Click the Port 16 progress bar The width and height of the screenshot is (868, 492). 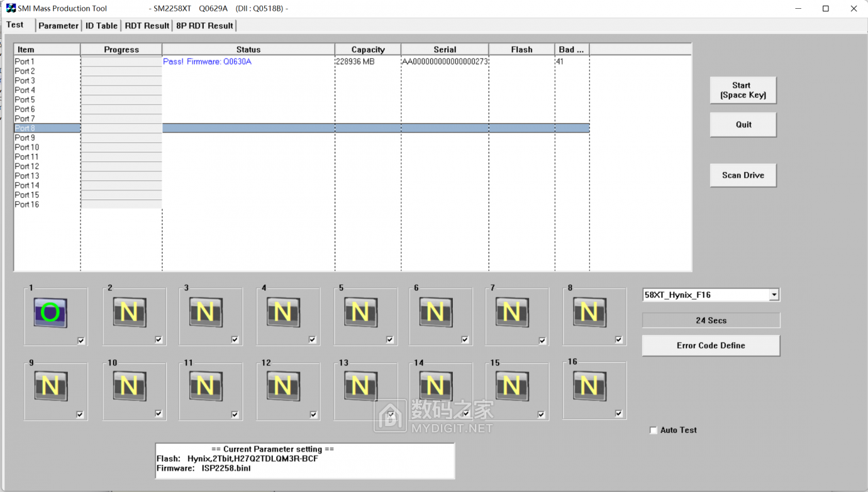(121, 204)
